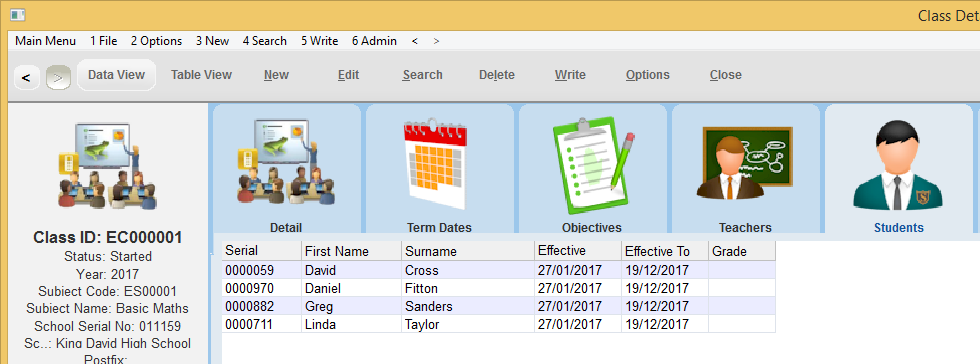The height and width of the screenshot is (364, 980).
Task: Click Year: 2017 text
Action: click(108, 274)
